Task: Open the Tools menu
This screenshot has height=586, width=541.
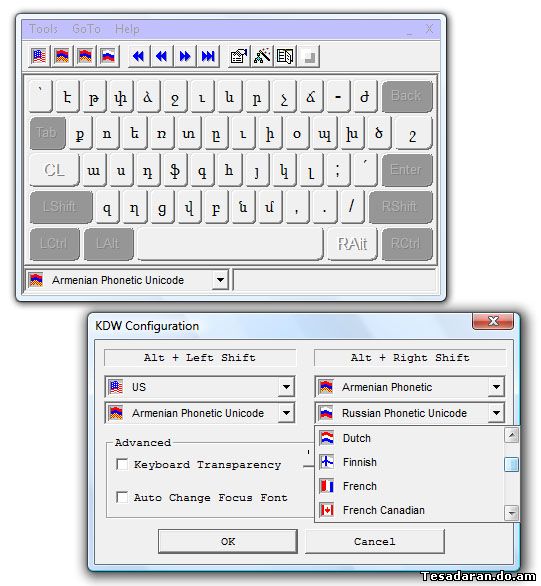Action: click(43, 29)
